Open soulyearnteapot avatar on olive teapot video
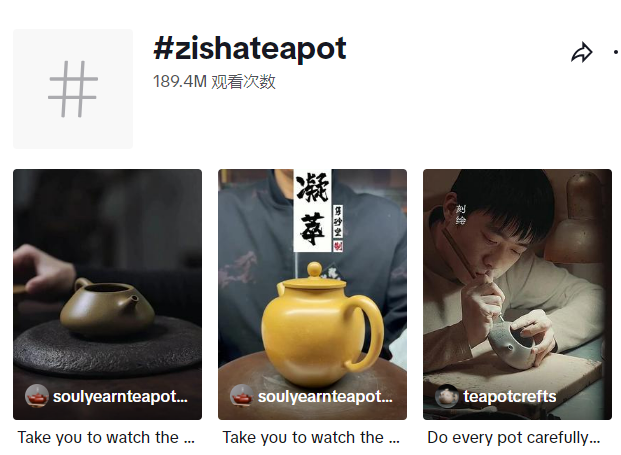621x455 pixels. 37,396
